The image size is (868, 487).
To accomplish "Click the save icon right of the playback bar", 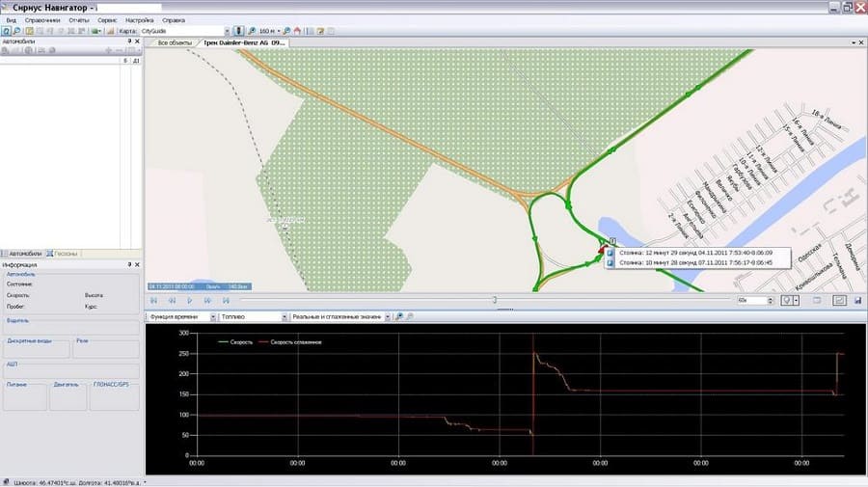I will click(857, 301).
